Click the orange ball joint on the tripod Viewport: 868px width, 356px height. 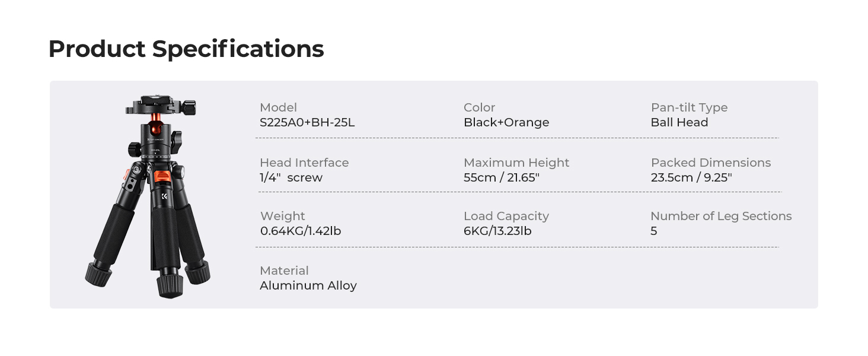(x=154, y=128)
